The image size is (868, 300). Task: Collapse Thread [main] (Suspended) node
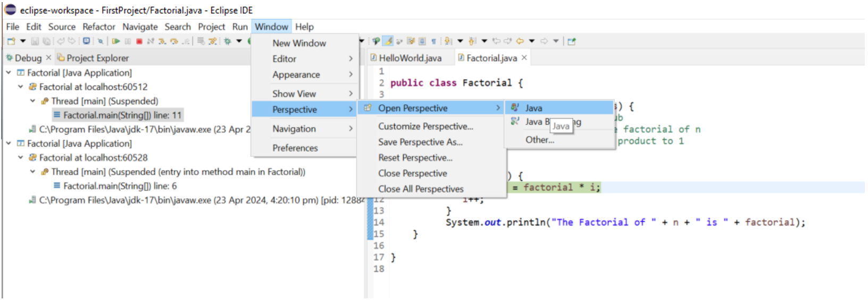pos(32,101)
